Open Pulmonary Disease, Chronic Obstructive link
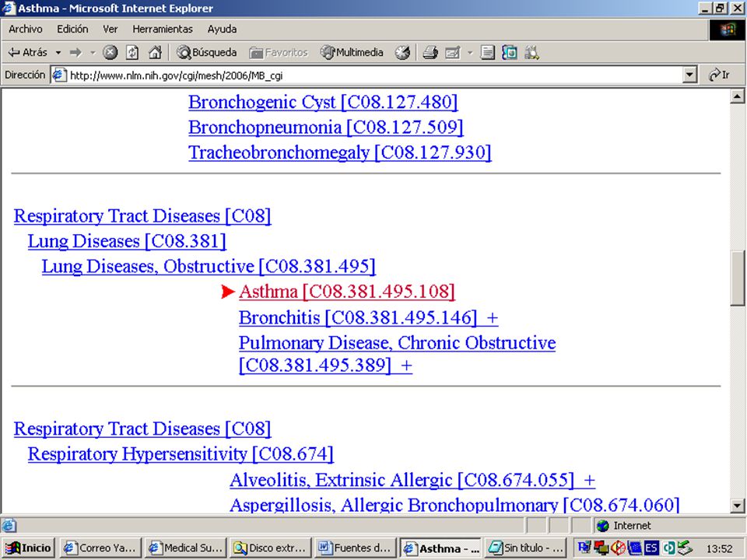747x560 pixels. [x=398, y=354]
